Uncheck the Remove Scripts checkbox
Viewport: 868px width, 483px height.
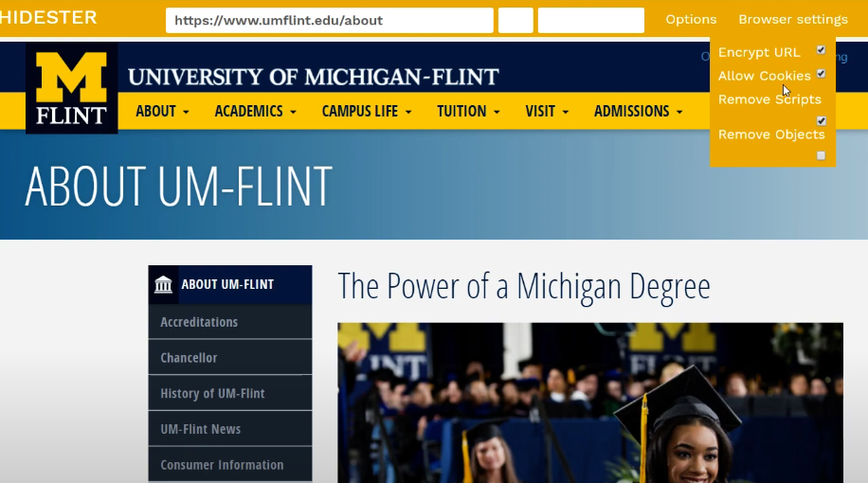pyautogui.click(x=821, y=120)
